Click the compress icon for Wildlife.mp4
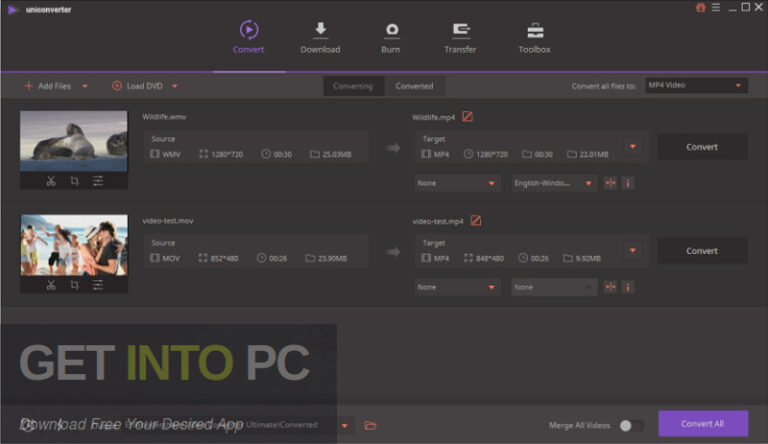 610,183
